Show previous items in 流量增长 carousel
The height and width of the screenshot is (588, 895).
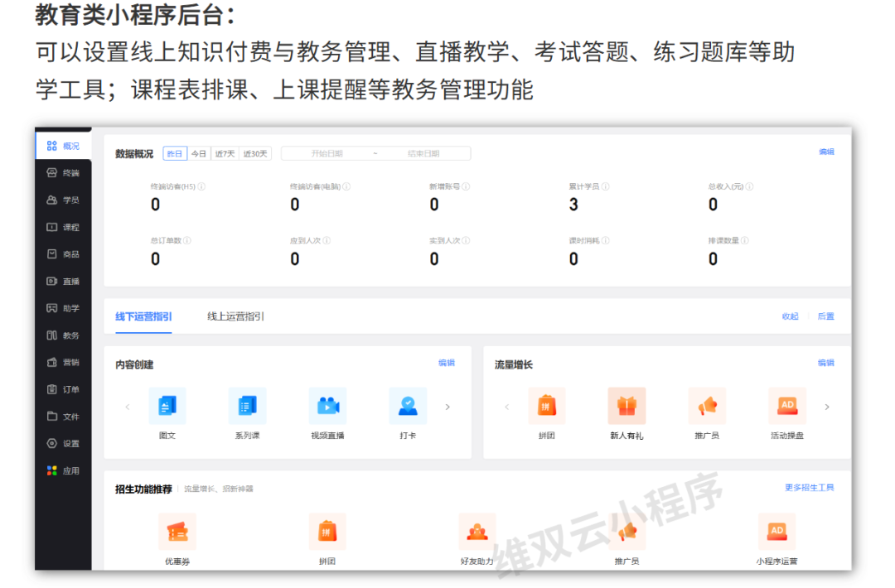click(x=507, y=407)
